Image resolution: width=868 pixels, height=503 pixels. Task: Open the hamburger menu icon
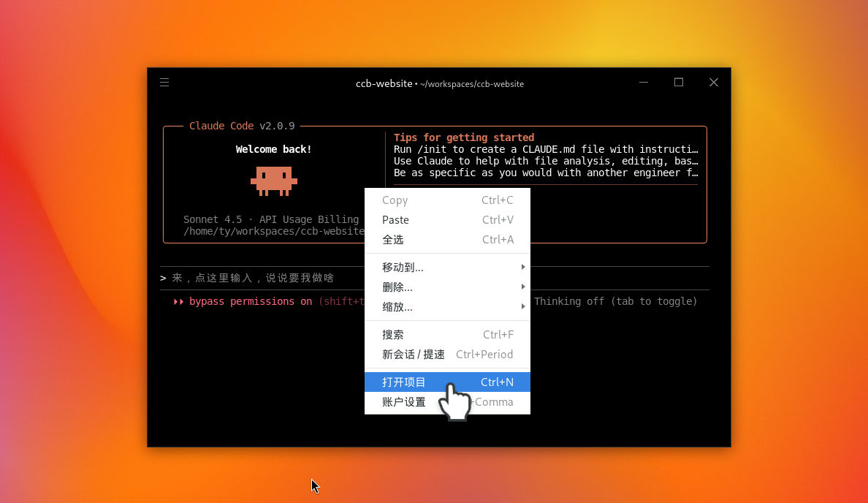(x=164, y=83)
